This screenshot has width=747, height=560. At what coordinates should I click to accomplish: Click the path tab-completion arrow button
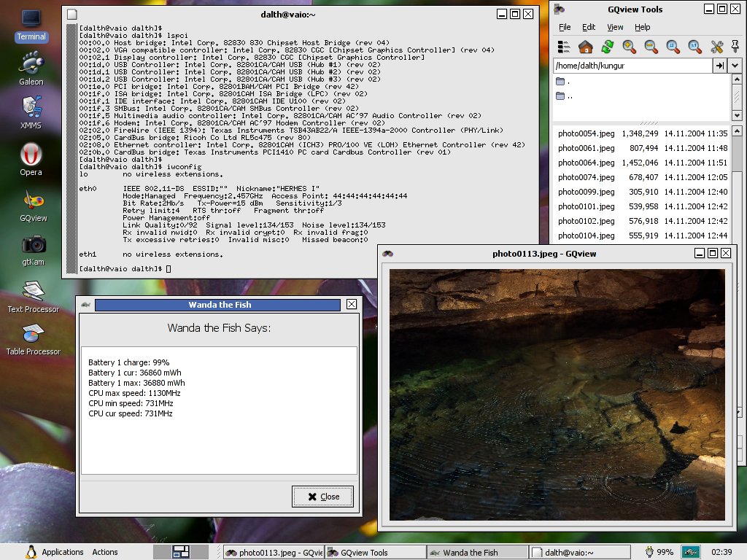[x=720, y=66]
